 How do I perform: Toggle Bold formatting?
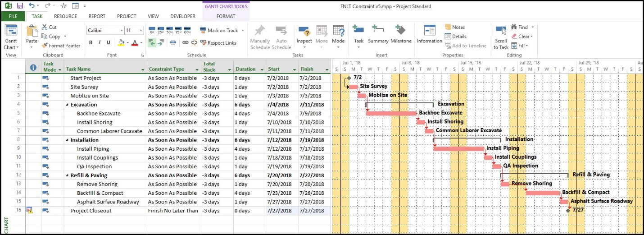point(91,43)
